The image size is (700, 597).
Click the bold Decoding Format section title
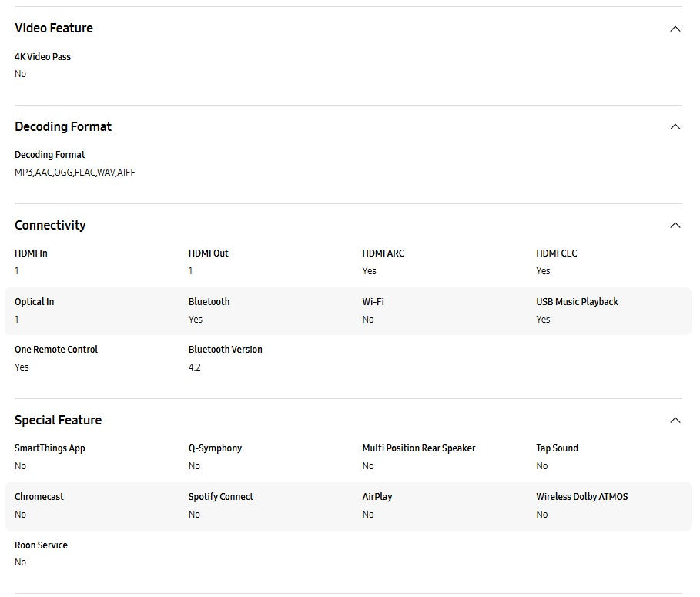63,126
